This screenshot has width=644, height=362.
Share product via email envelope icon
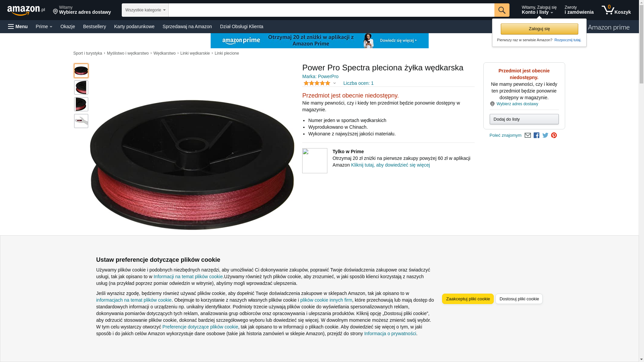coord(528,135)
